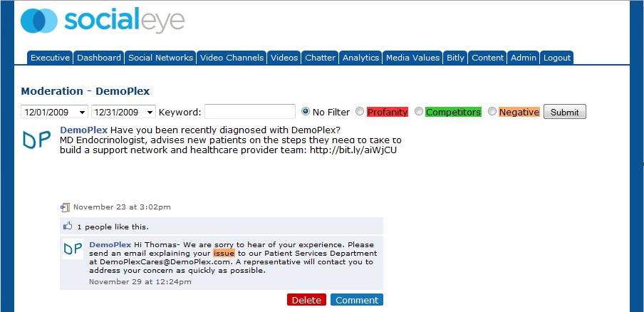Open the Admin tab
644x312 pixels.
point(523,58)
